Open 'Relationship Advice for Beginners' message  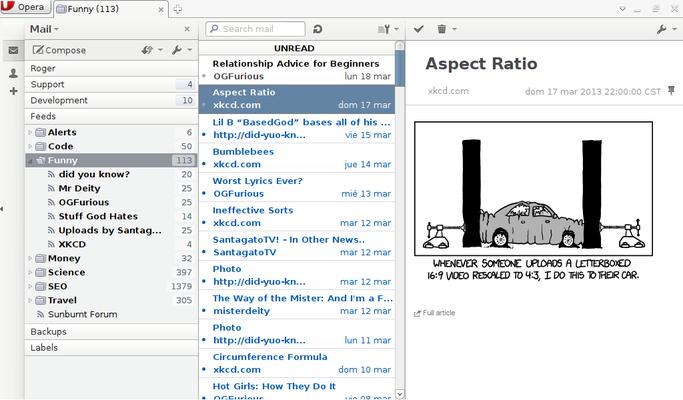297,70
